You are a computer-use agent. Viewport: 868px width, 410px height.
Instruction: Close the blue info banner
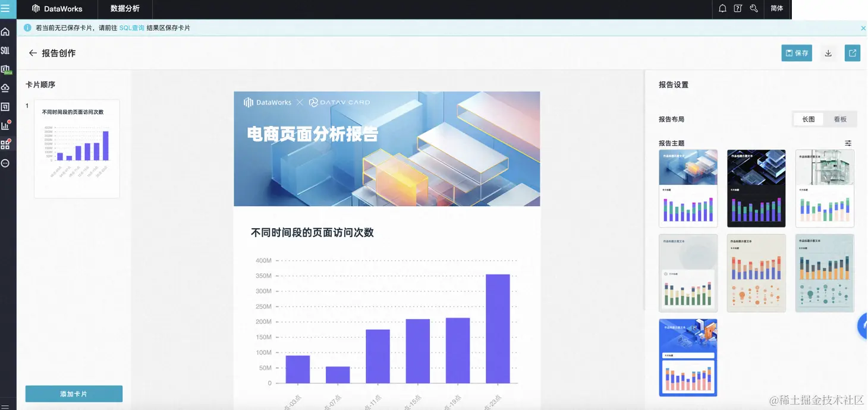(x=863, y=28)
